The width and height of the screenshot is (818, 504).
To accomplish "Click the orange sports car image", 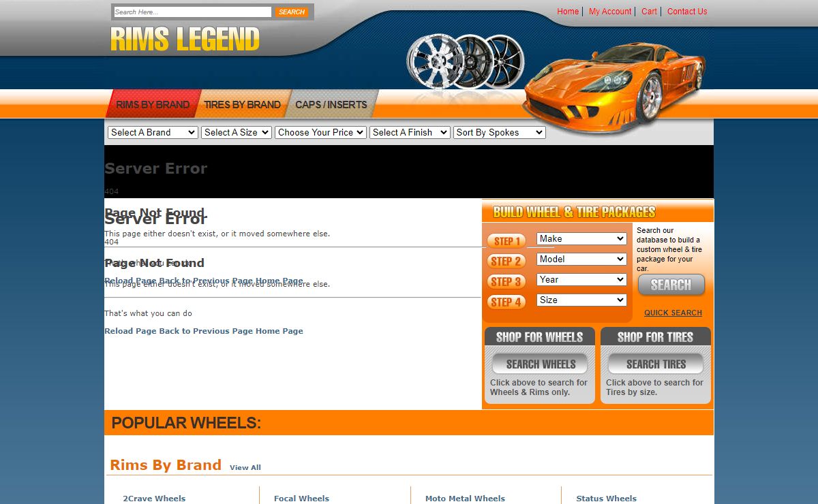I will 613,89.
